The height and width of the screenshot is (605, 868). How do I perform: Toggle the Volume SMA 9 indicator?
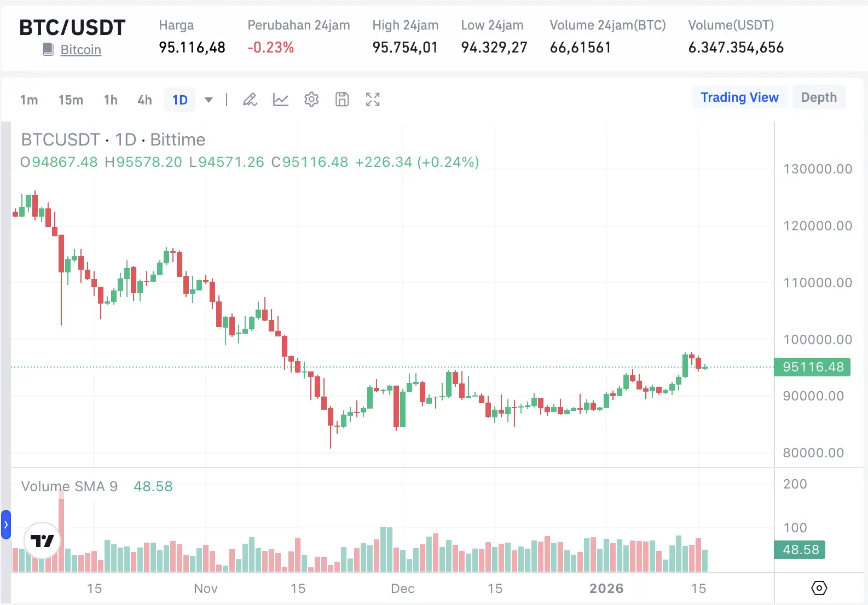pyautogui.click(x=69, y=486)
